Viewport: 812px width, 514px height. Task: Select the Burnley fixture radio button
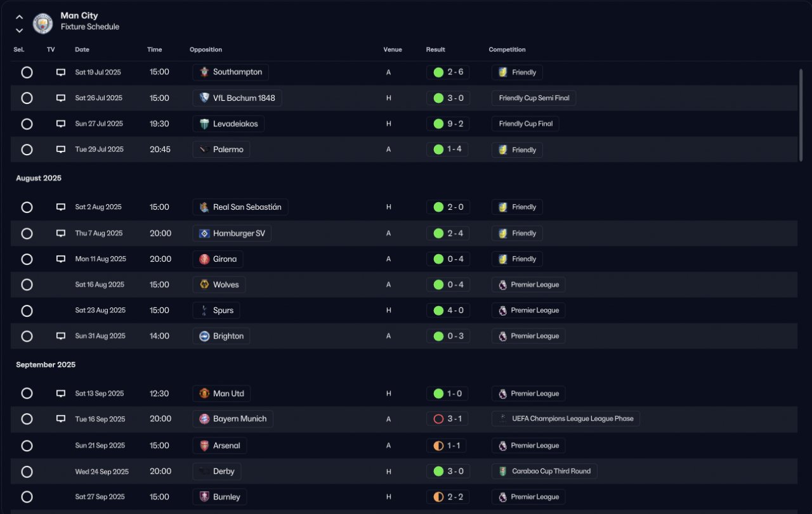tap(27, 497)
